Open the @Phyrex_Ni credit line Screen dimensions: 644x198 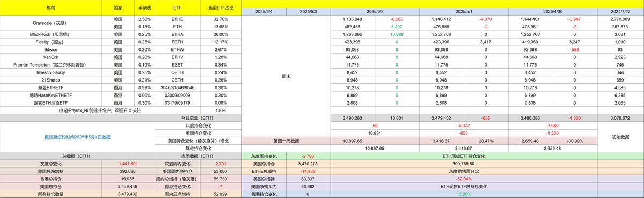tap(78, 109)
